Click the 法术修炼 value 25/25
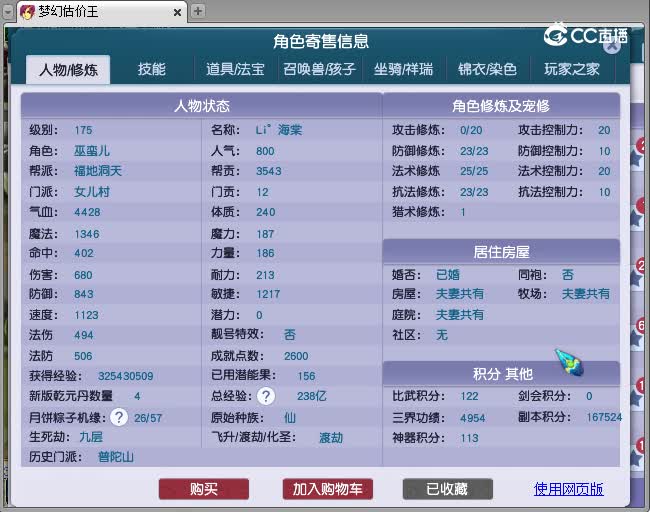The image size is (650, 512). [x=474, y=171]
